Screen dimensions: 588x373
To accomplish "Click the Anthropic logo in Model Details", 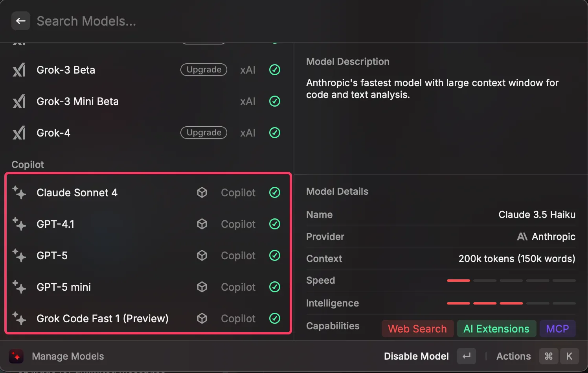I will (522, 236).
